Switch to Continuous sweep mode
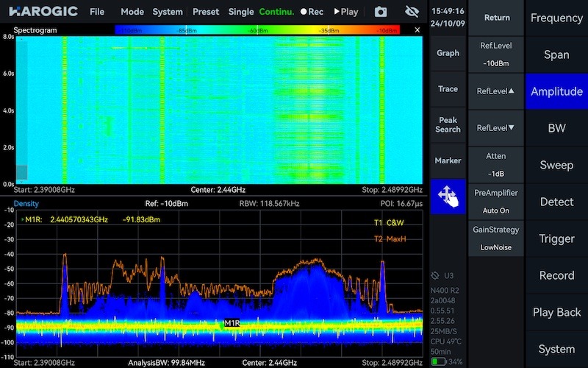This screenshot has height=368, width=588. click(x=276, y=12)
